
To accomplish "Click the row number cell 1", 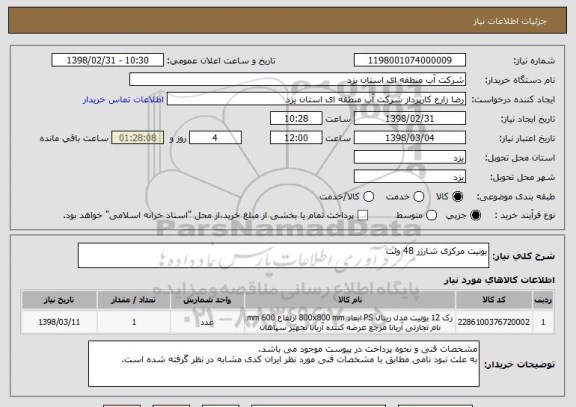I will [x=543, y=322].
